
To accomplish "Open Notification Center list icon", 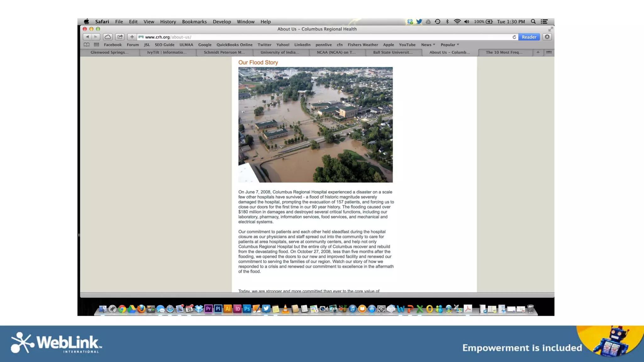I will click(x=544, y=22).
